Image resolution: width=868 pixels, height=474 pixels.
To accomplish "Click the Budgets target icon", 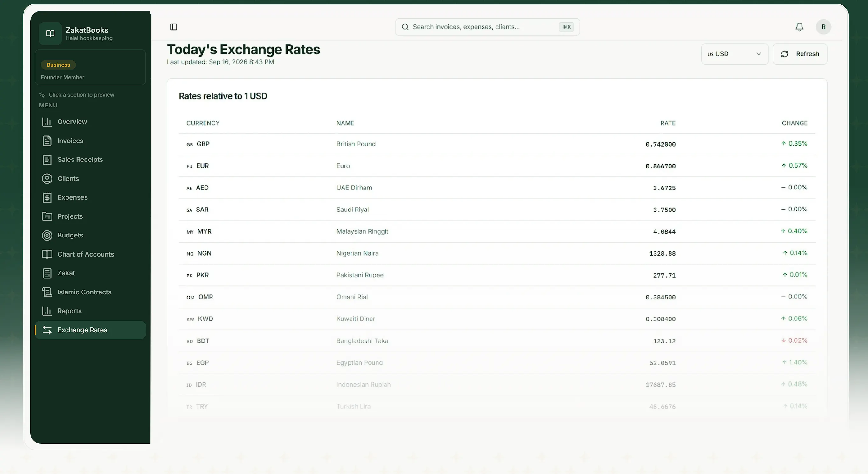I will coord(47,235).
